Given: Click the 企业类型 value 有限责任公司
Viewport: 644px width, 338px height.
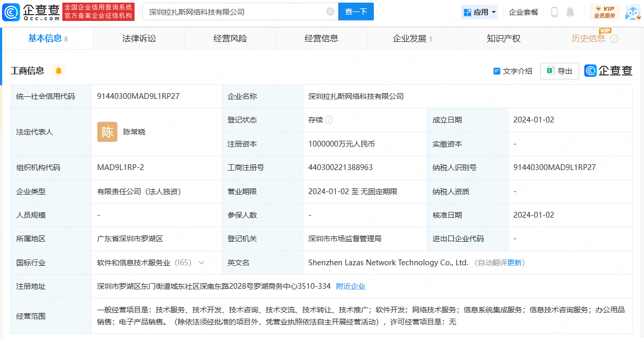Looking at the screenshot, I should coord(139,191).
